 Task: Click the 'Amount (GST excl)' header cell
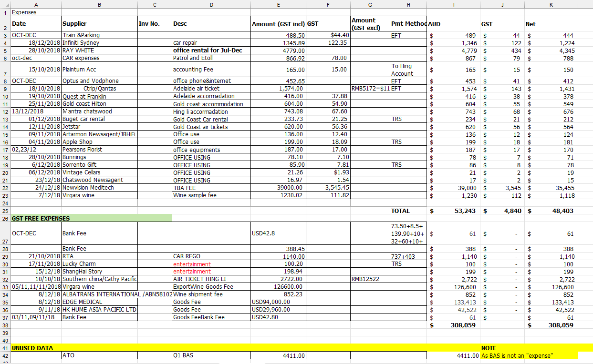point(370,24)
